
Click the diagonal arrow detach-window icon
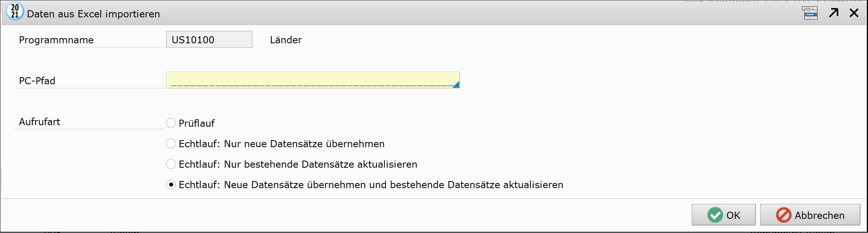pos(834,13)
